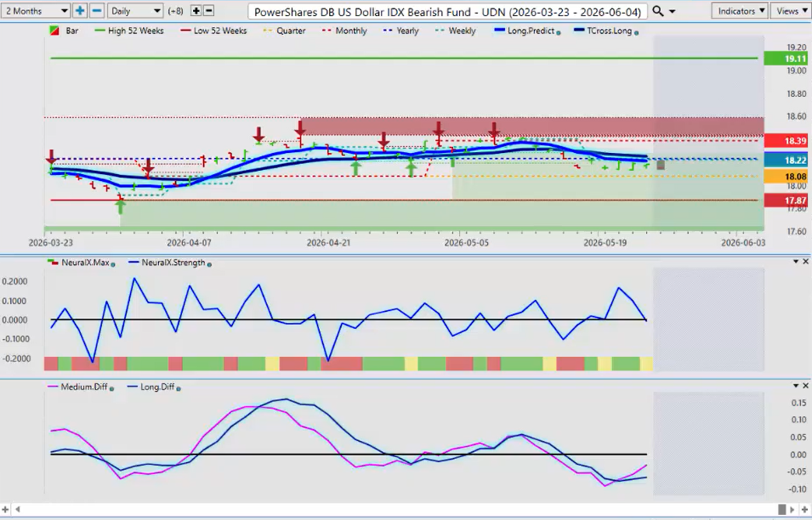The width and height of the screenshot is (812, 520).
Task: Click the black plus next to (+8)
Action: coord(196,10)
